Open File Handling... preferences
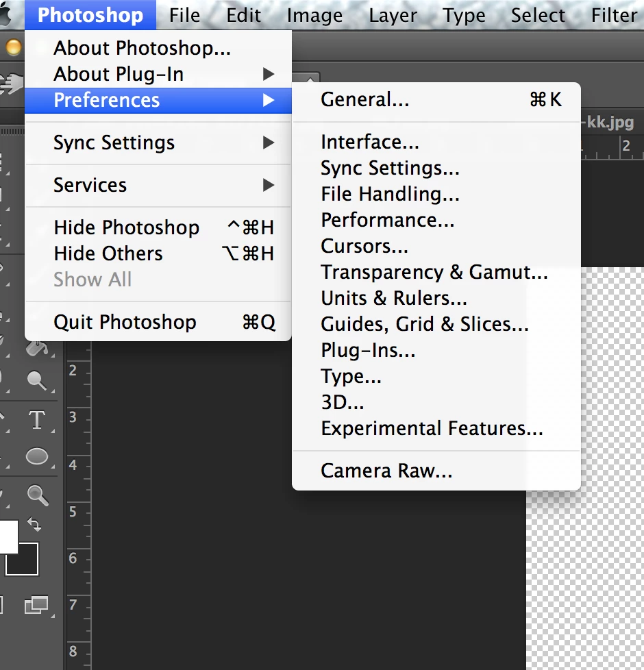 [x=436, y=194]
